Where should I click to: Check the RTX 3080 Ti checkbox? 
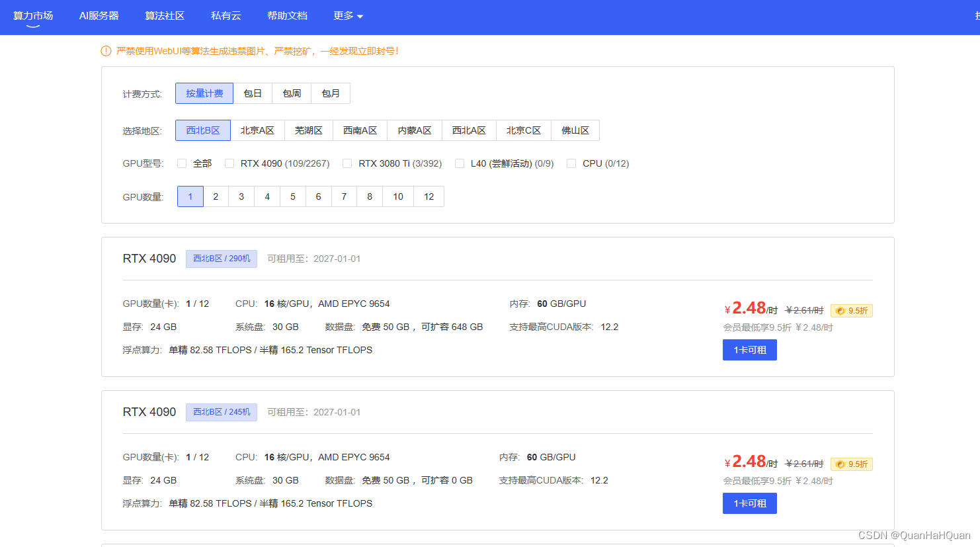point(347,163)
